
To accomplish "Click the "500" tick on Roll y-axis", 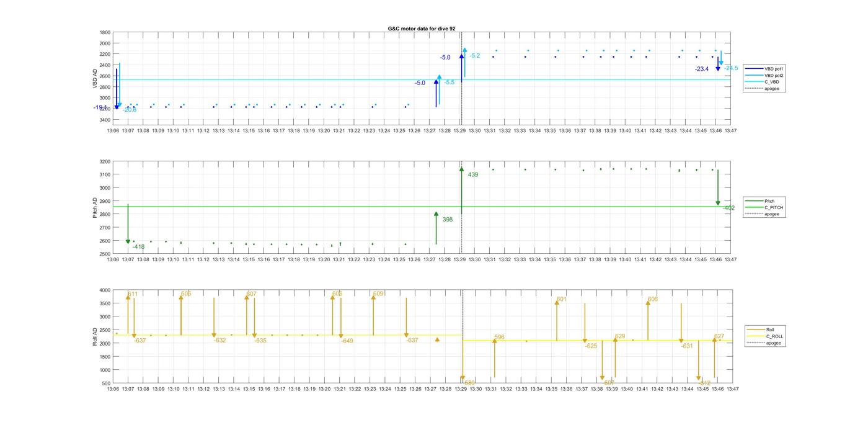I will pos(107,383).
